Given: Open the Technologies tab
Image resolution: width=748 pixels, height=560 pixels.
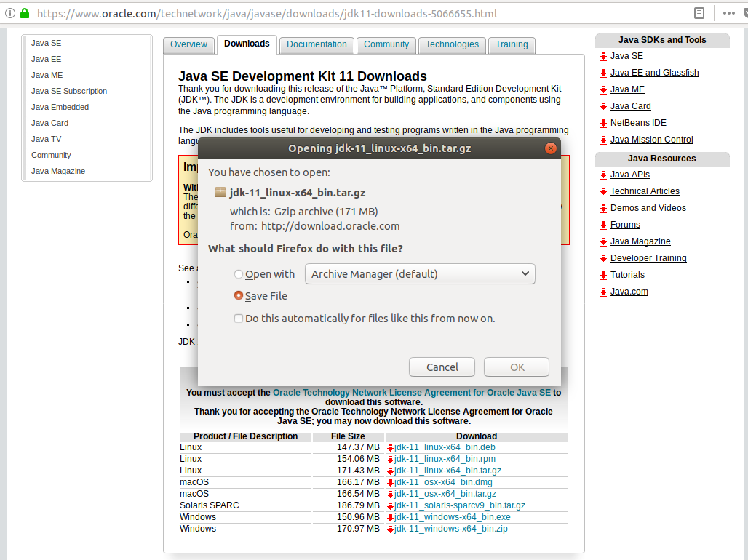Looking at the screenshot, I should point(453,44).
